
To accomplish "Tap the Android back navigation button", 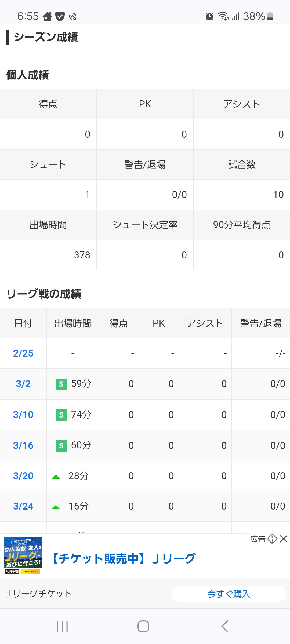I will click(x=225, y=626).
